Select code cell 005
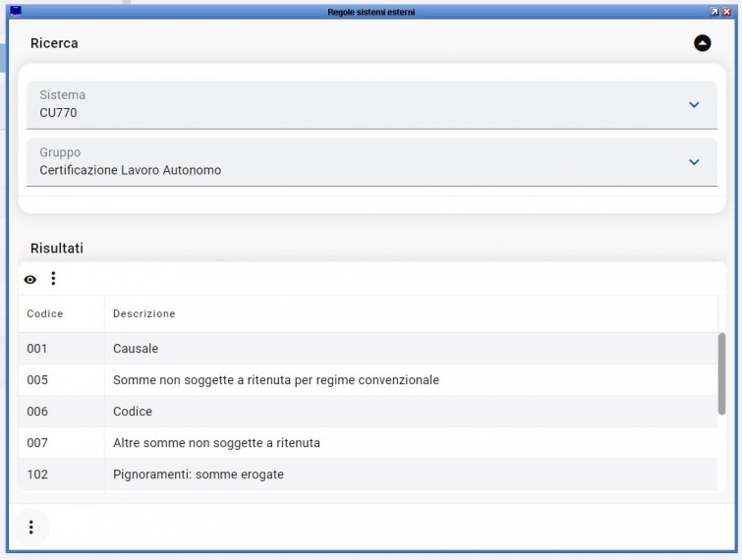This screenshot has width=742, height=560. (62, 380)
